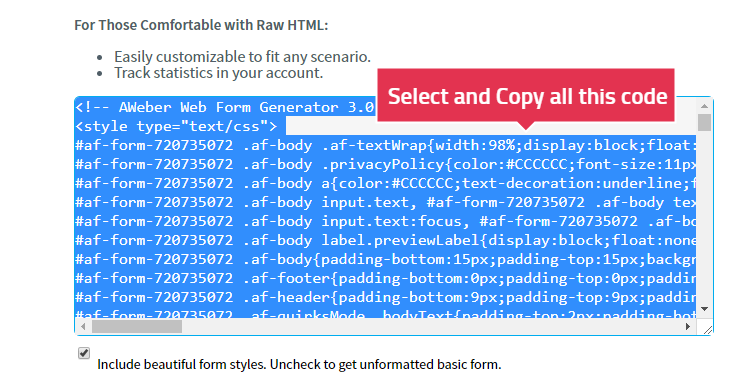Click the horizontal scrollbar right arrow
754x392 pixels.
pyautogui.click(x=688, y=327)
